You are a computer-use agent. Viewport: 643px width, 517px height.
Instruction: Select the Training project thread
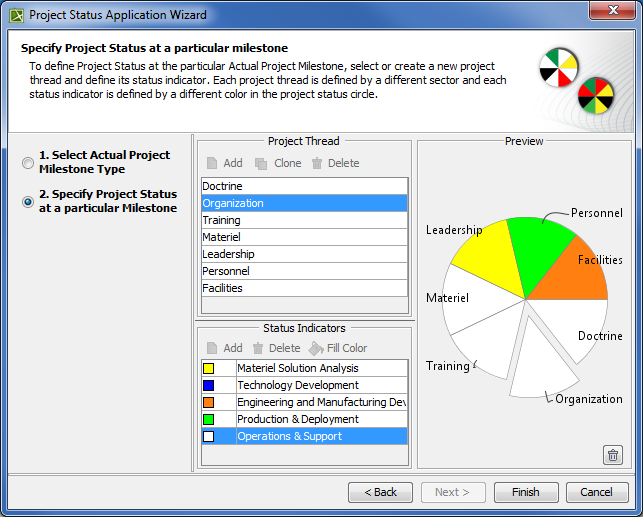[304, 220]
